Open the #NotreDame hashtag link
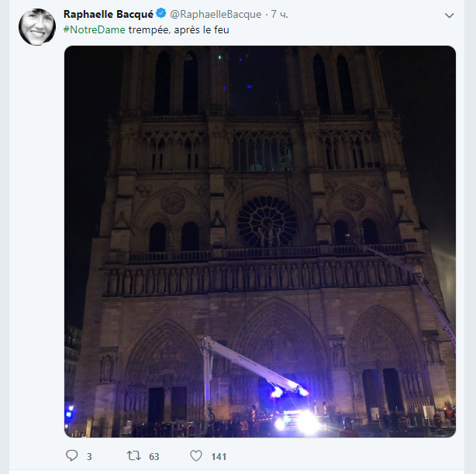Image resolution: width=476 pixels, height=474 pixels. pyautogui.click(x=94, y=30)
